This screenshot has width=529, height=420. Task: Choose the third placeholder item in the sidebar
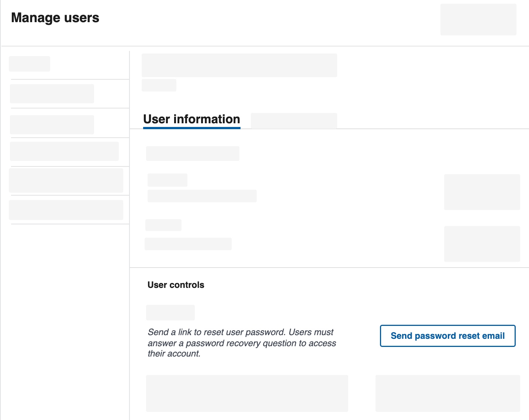point(52,125)
